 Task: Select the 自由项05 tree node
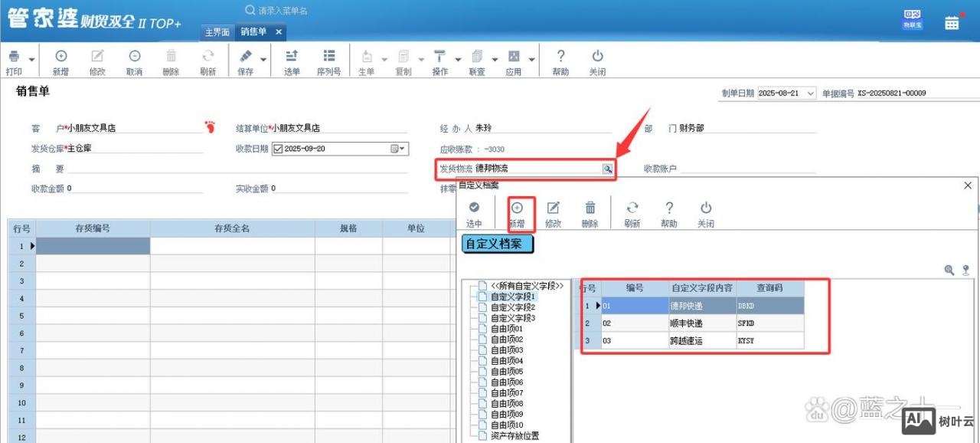coord(507,370)
